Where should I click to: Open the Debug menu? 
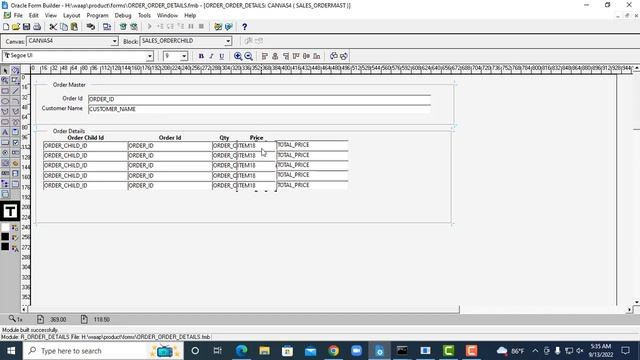click(123, 16)
